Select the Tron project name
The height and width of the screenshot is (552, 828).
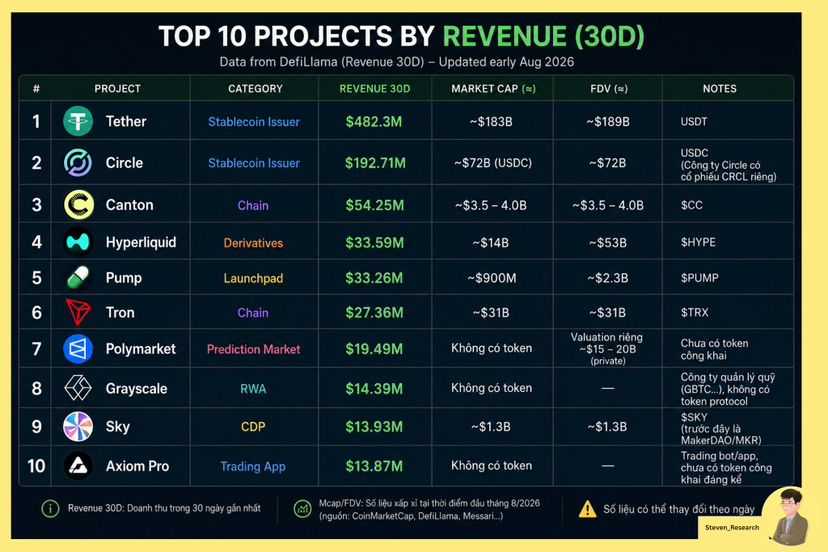pos(120,313)
